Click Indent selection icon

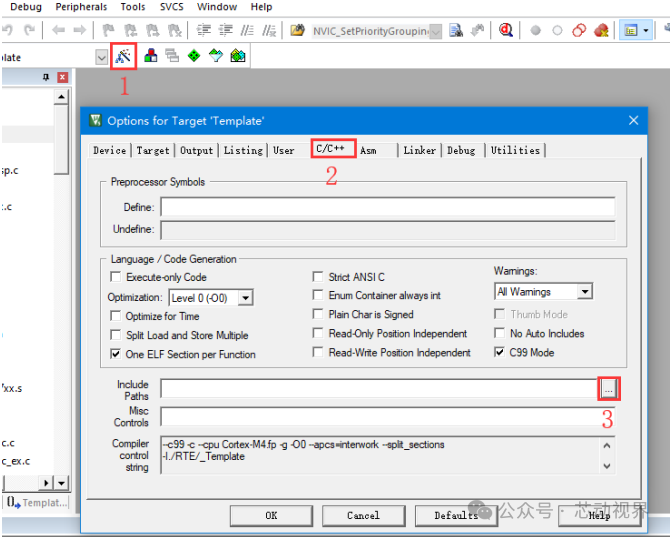click(x=203, y=30)
